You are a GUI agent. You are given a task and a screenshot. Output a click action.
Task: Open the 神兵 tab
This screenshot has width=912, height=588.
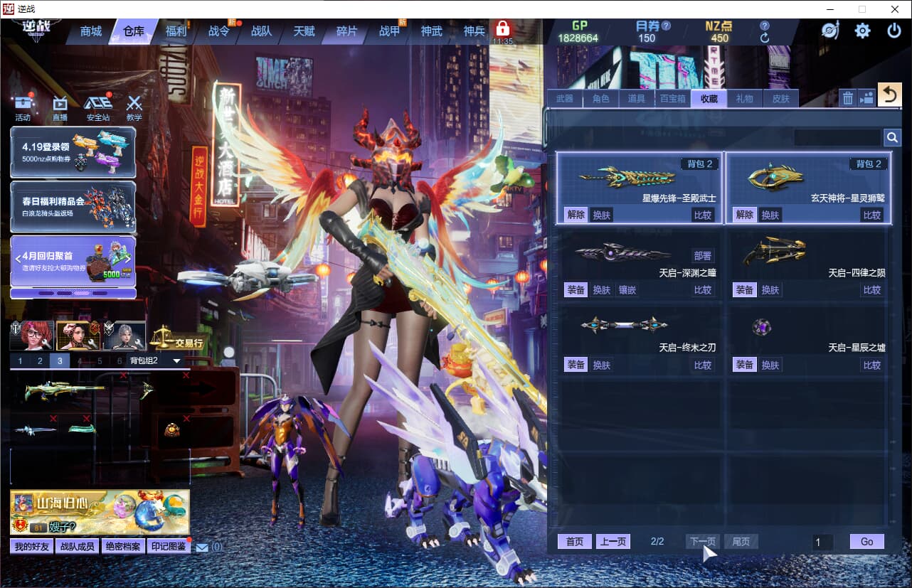pos(474,31)
